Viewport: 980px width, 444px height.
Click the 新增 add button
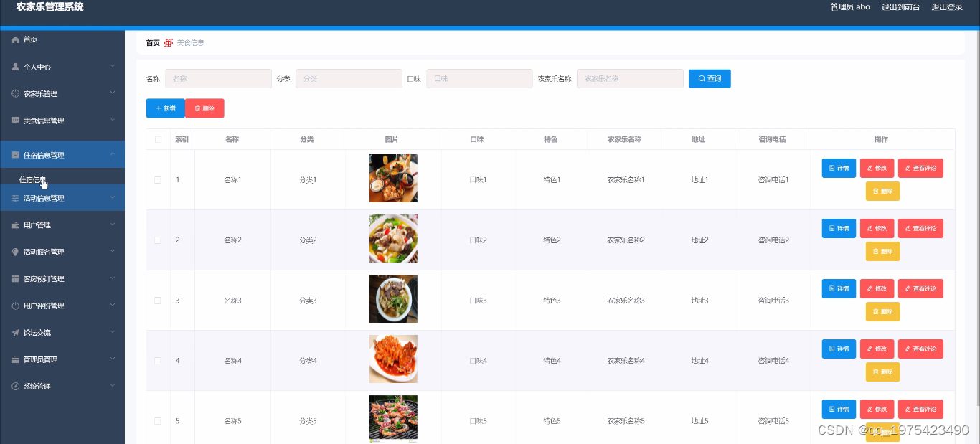pos(165,108)
